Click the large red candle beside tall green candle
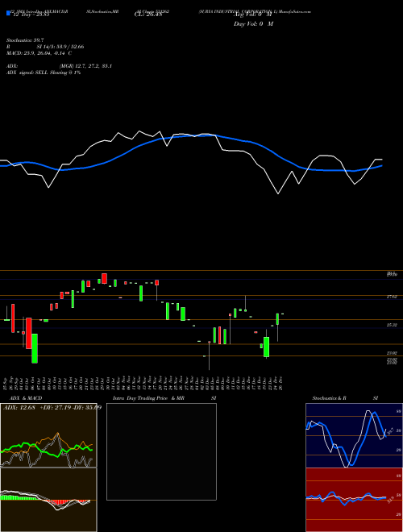This screenshot has width=403, height=532. tap(29, 333)
